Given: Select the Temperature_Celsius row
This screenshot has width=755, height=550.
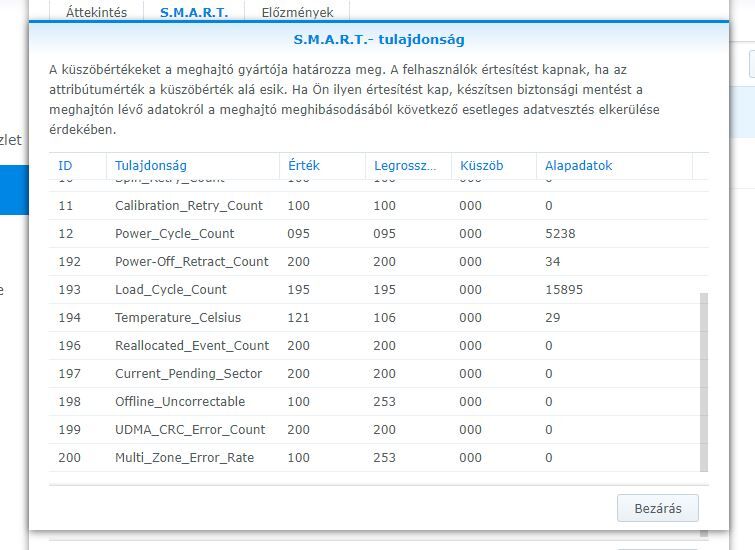Looking at the screenshot, I should 378,317.
